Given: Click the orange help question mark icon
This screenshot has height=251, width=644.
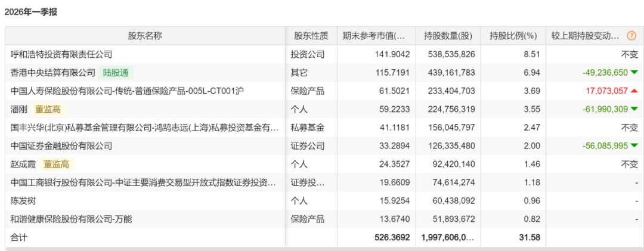Looking at the screenshot, I should pyautogui.click(x=631, y=36).
